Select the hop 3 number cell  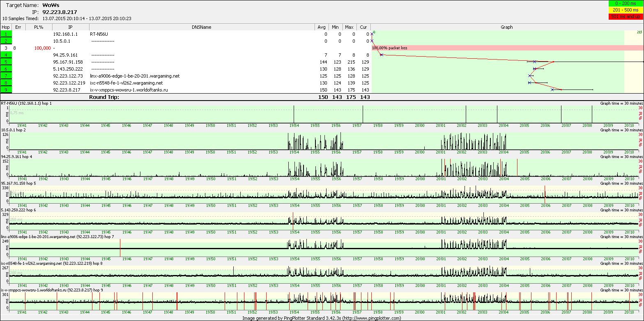(x=6, y=48)
